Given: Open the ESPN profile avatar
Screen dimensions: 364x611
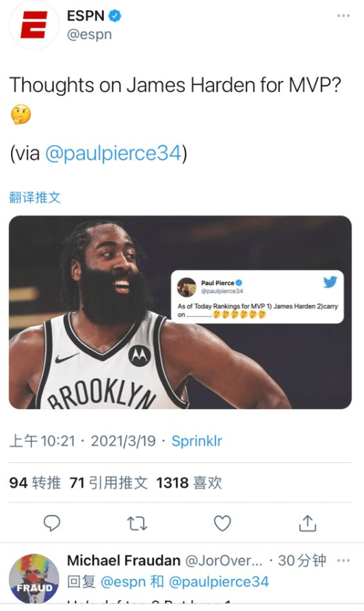Looking at the screenshot, I should tap(34, 25).
